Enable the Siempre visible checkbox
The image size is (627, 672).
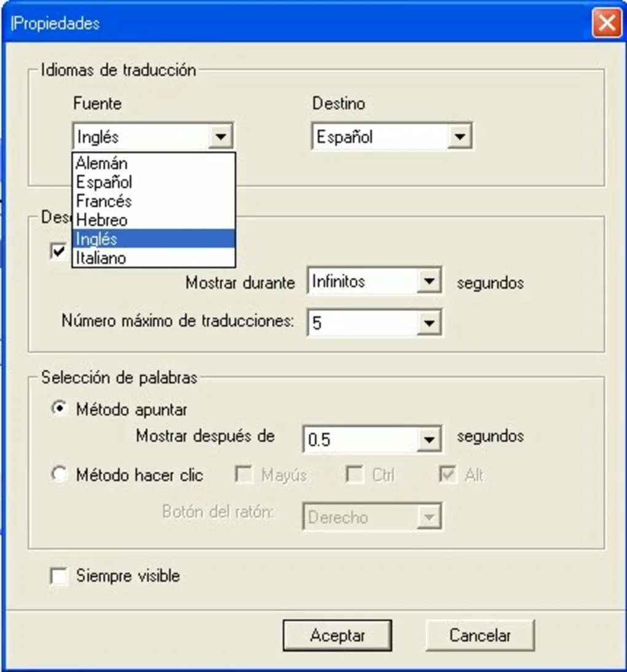click(58, 576)
